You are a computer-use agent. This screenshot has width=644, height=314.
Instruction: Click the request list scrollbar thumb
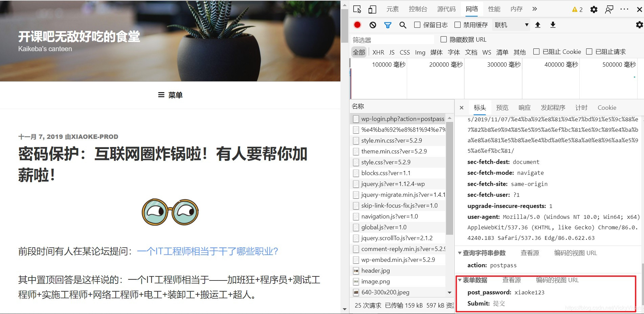[x=450, y=178]
